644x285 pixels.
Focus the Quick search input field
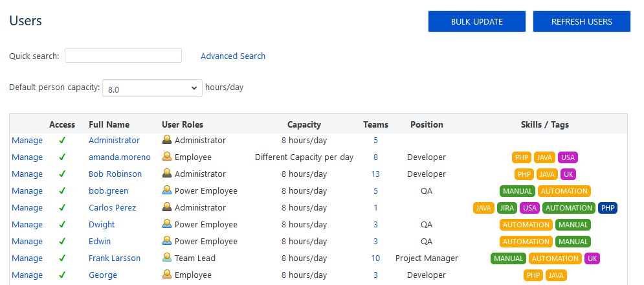[123, 56]
